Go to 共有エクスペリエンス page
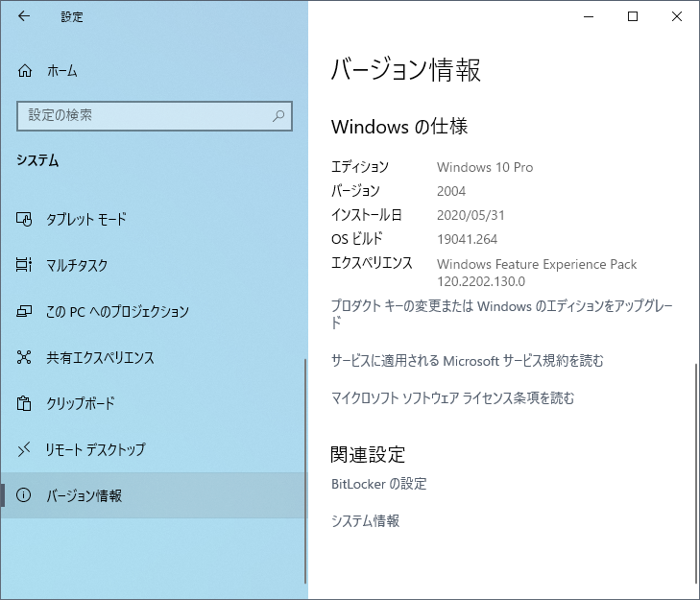Image resolution: width=700 pixels, height=600 pixels. coord(154,357)
